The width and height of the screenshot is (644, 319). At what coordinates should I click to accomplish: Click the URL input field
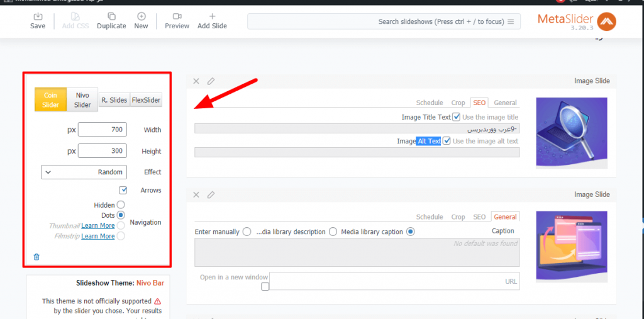point(395,282)
